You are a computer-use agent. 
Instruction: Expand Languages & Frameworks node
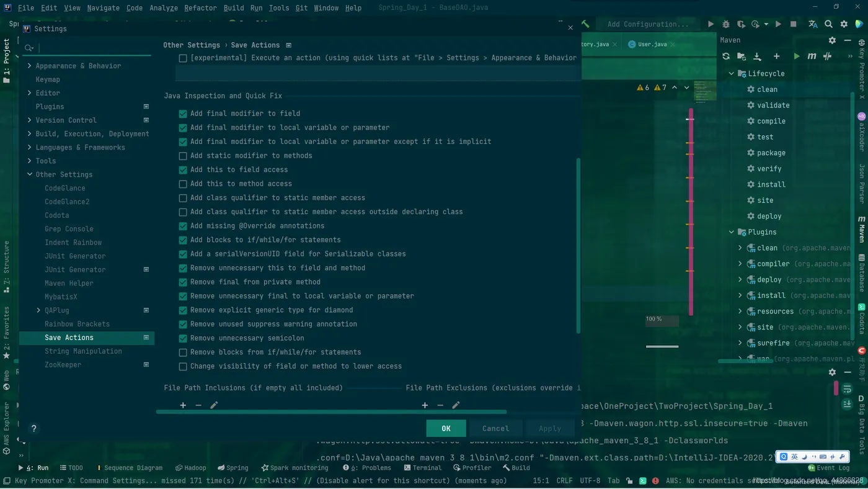click(29, 148)
